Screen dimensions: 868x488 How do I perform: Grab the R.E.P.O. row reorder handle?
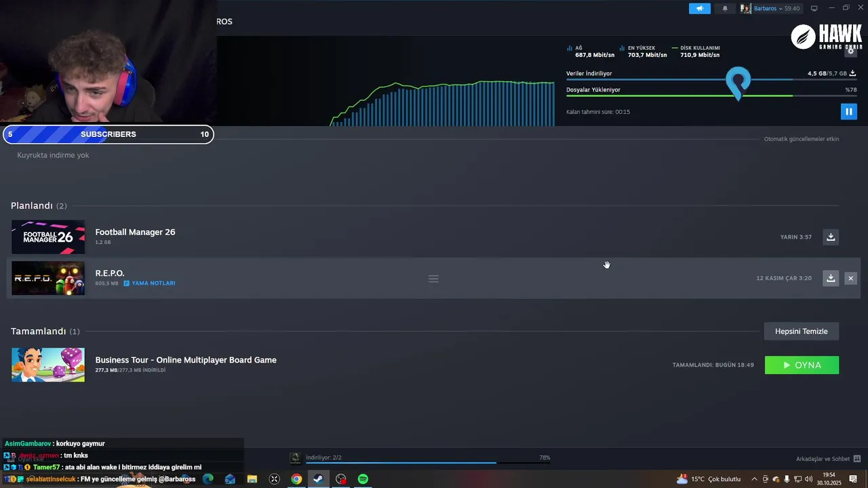[433, 279]
